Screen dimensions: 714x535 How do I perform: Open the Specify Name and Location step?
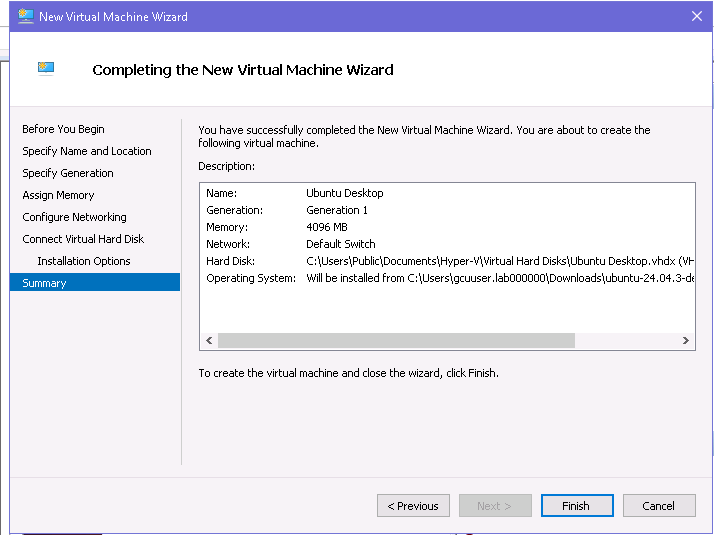click(x=87, y=151)
